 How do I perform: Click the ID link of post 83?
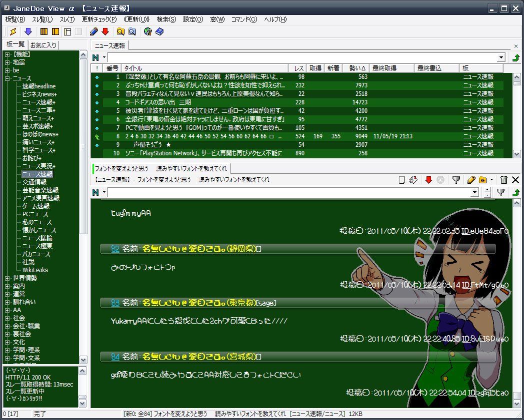(466, 339)
